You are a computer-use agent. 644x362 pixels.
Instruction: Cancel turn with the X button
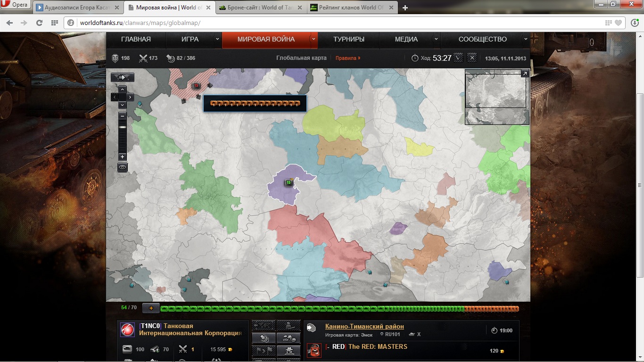pos(472,58)
